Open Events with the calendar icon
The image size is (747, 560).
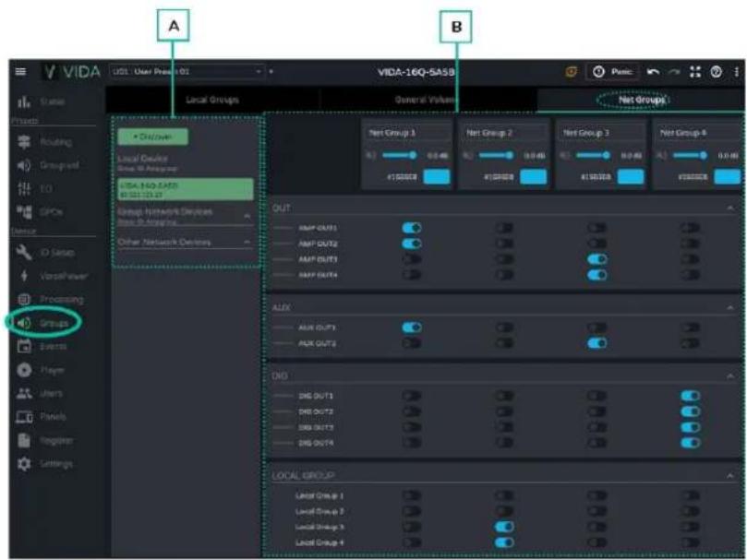(42, 346)
